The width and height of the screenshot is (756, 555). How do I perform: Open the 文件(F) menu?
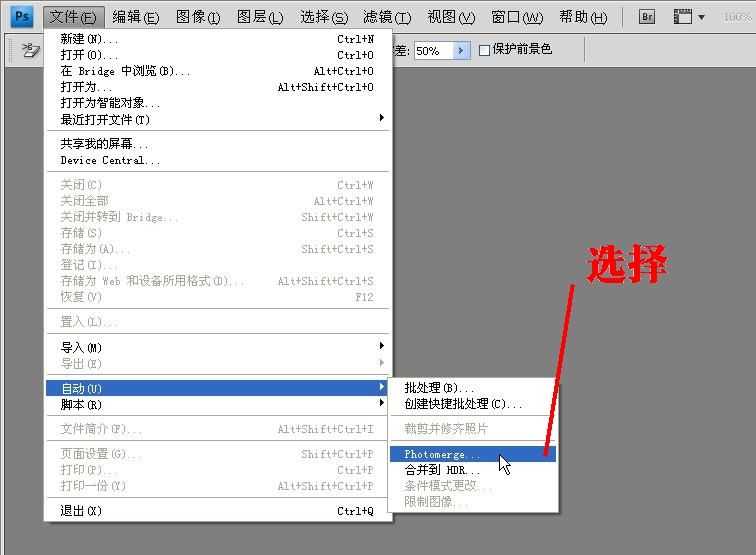[x=73, y=17]
